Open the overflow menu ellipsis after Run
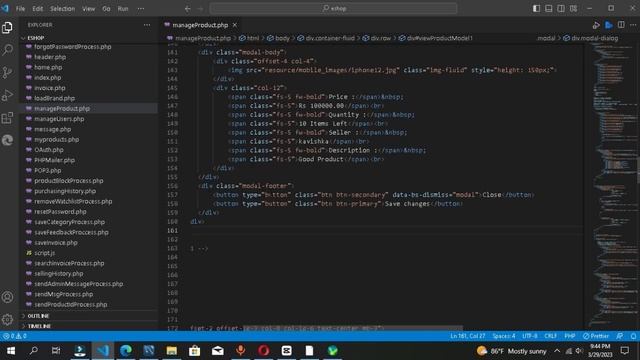Image resolution: width=640 pixels, height=360 pixels. pyautogui.click(x=140, y=9)
